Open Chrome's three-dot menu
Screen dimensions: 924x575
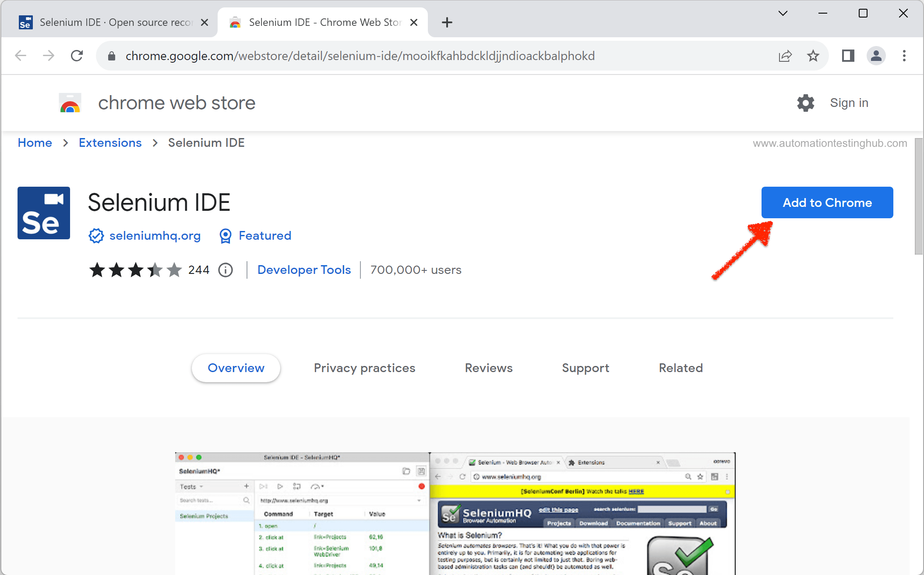tap(904, 56)
